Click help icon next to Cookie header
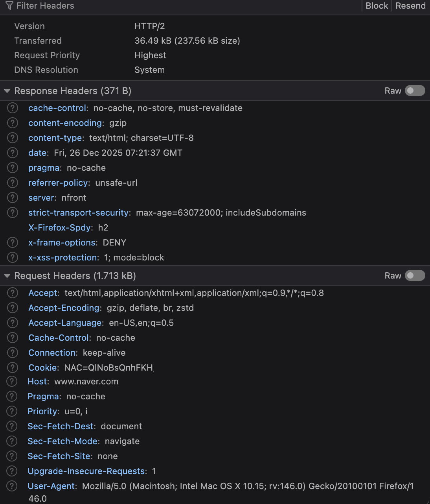Screen dimensions: 430x504 [x=13, y=367]
